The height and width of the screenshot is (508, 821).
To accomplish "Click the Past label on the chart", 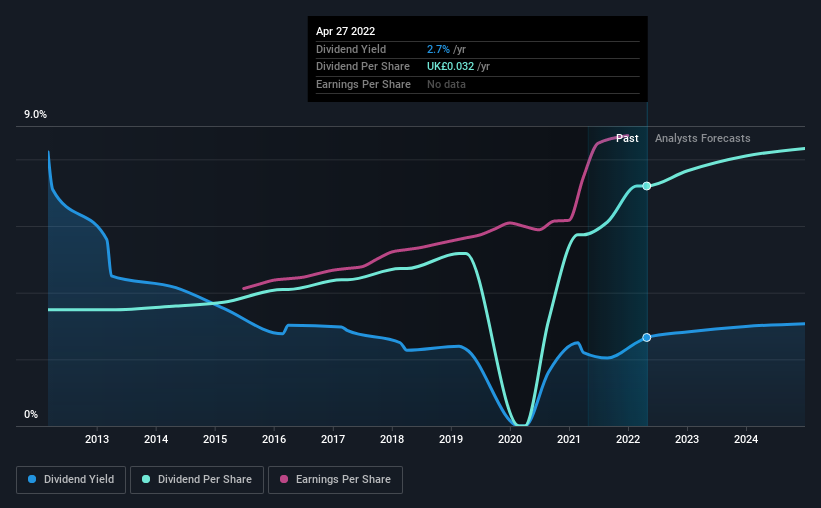I will point(627,138).
